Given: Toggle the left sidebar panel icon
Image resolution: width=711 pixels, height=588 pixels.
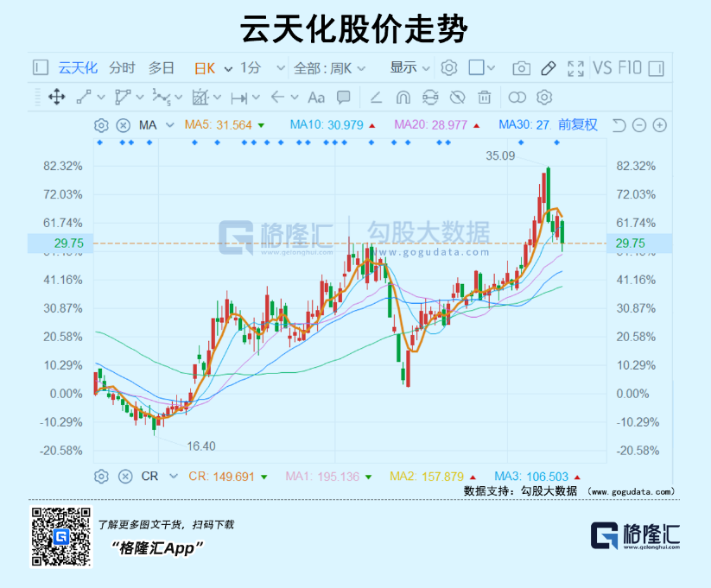Looking at the screenshot, I should (x=40, y=68).
